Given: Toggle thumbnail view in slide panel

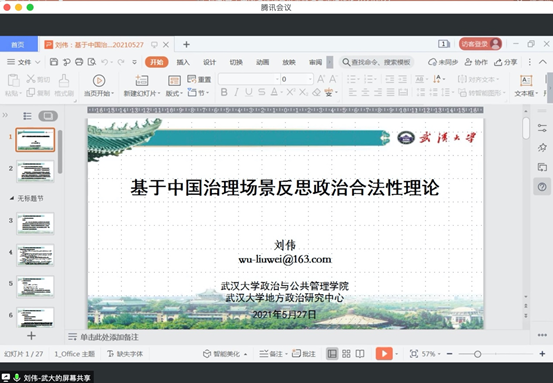Looking at the screenshot, I should 48,116.
